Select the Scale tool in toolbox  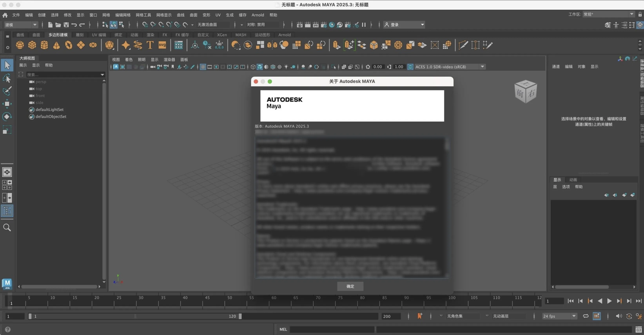coord(7,130)
